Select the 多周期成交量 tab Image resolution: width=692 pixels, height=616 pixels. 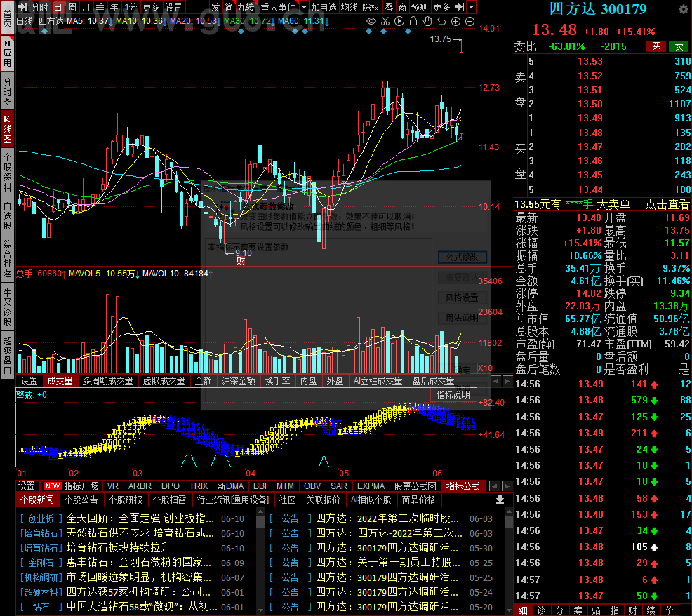107,381
